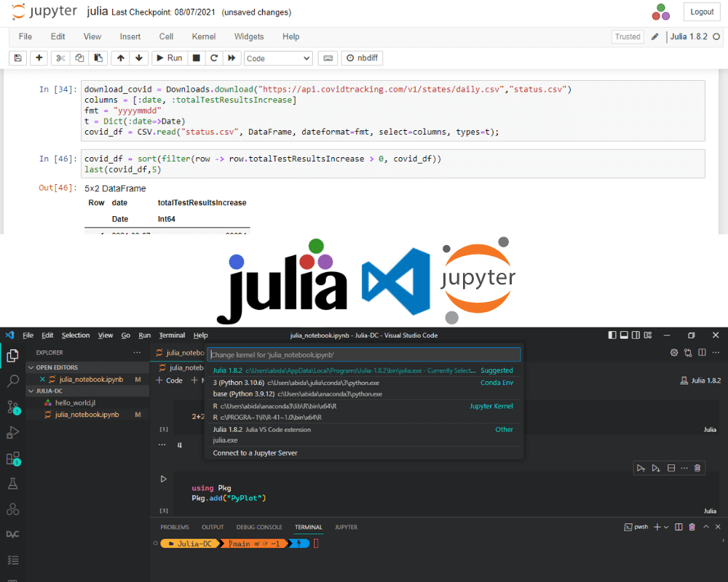This screenshot has width=728, height=582.
Task: Click the Julia 1.8.2 kernel picker in VS Code
Action: click(x=700, y=380)
